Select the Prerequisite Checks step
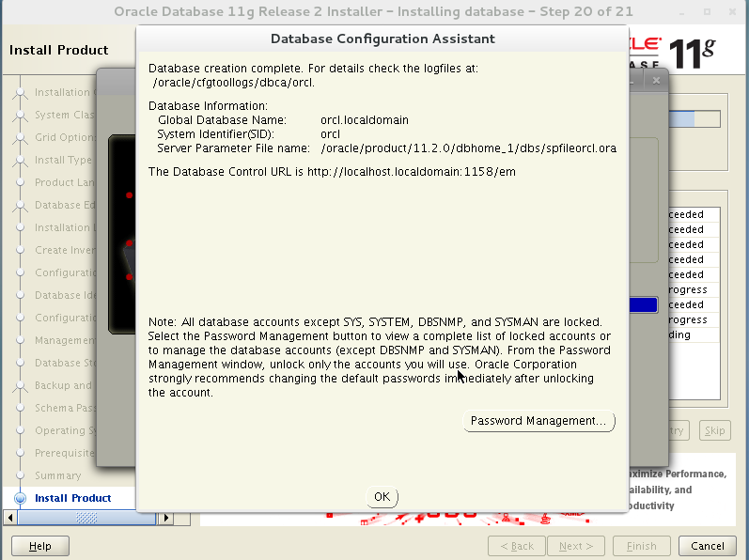 (x=65, y=453)
